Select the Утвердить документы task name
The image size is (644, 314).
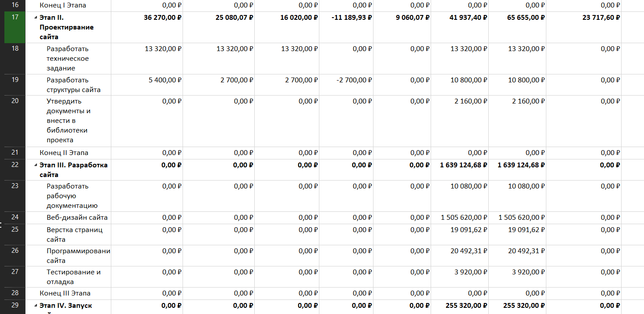point(68,121)
